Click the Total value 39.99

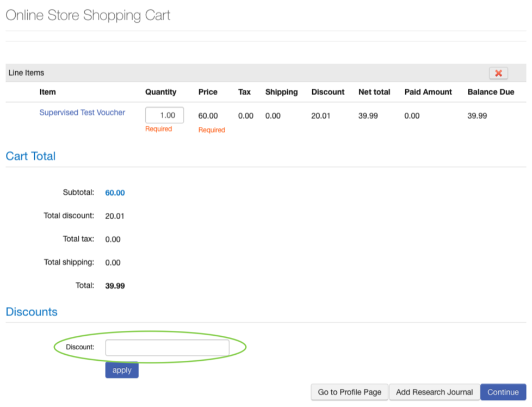tap(115, 286)
